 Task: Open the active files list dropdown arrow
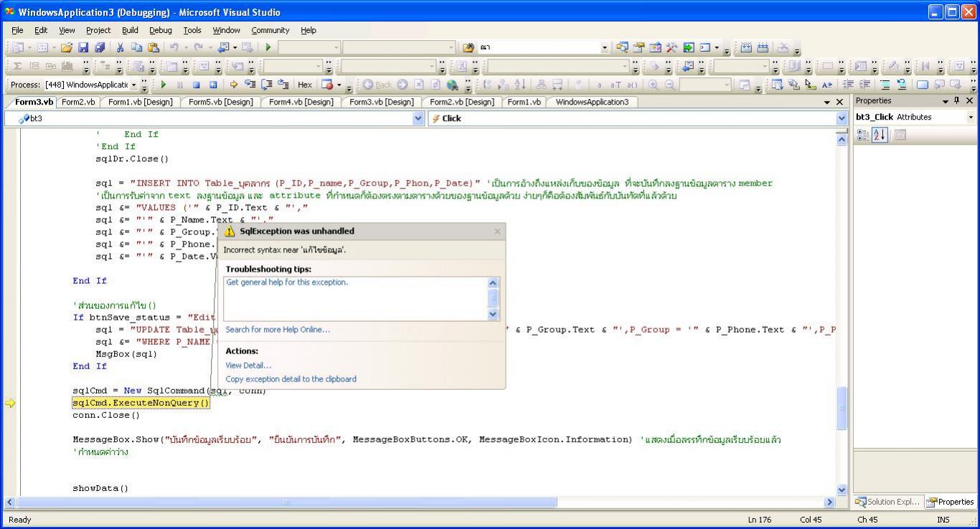(828, 102)
